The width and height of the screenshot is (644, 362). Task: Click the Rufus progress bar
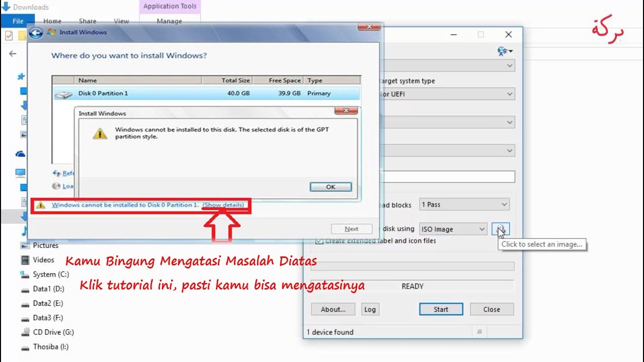coord(413,266)
